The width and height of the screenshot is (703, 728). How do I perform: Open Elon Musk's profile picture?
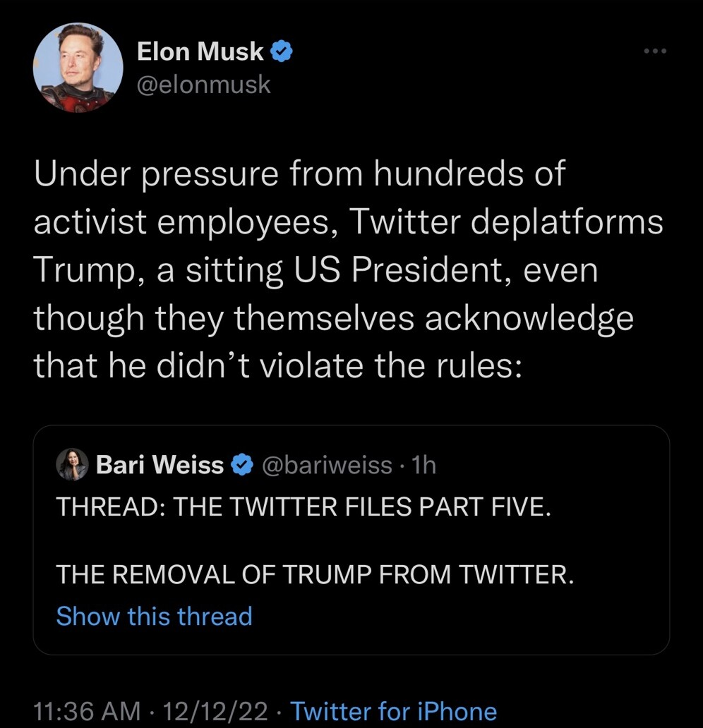(78, 68)
